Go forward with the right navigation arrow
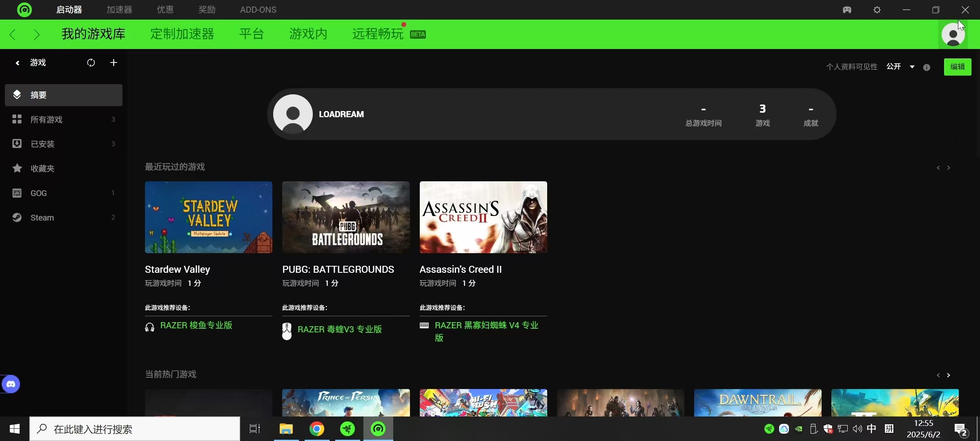 coord(37,34)
